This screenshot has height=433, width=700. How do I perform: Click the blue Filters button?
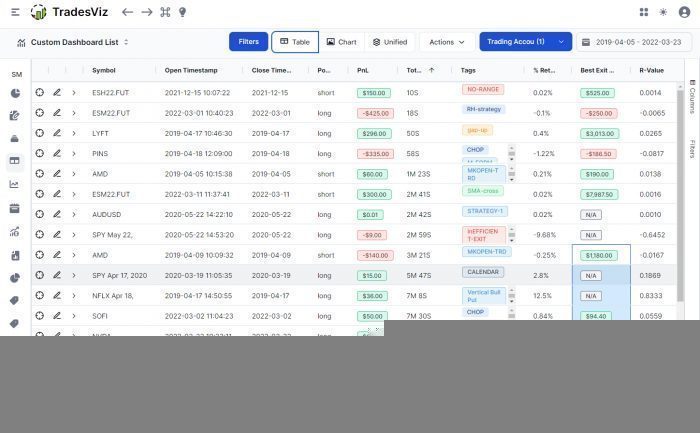click(x=249, y=42)
